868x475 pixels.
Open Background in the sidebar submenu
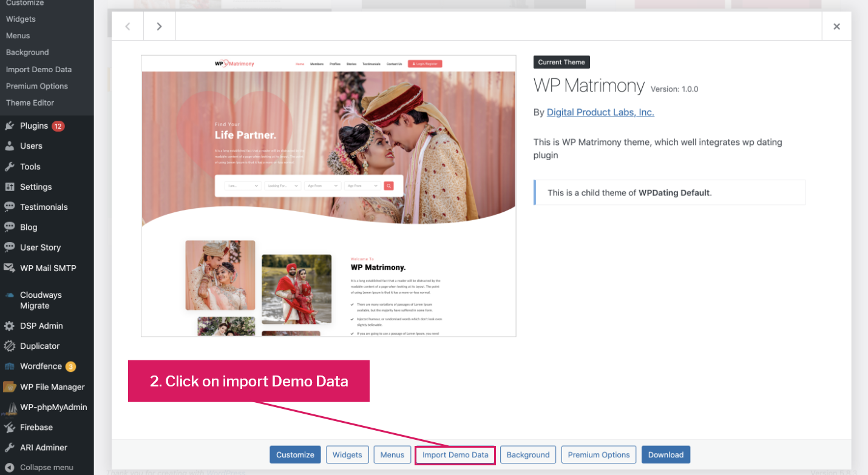coord(27,53)
